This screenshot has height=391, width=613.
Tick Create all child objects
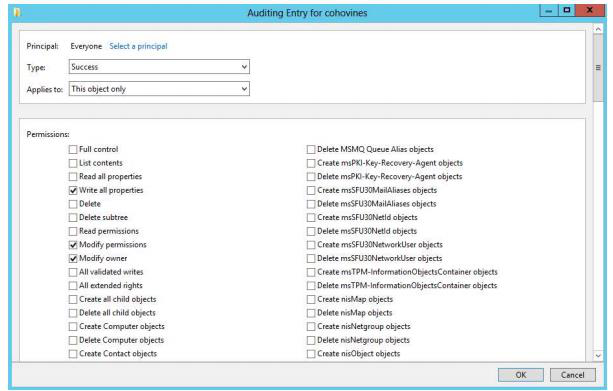[x=73, y=300]
